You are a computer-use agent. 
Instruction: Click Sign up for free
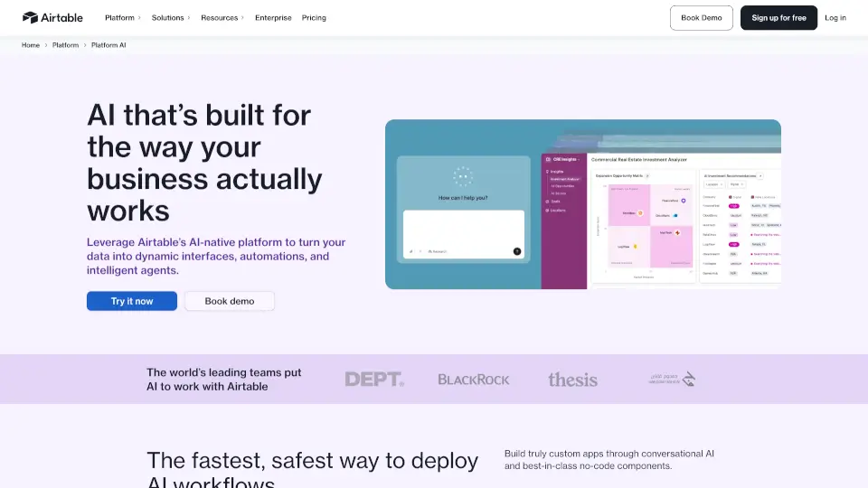pyautogui.click(x=778, y=18)
